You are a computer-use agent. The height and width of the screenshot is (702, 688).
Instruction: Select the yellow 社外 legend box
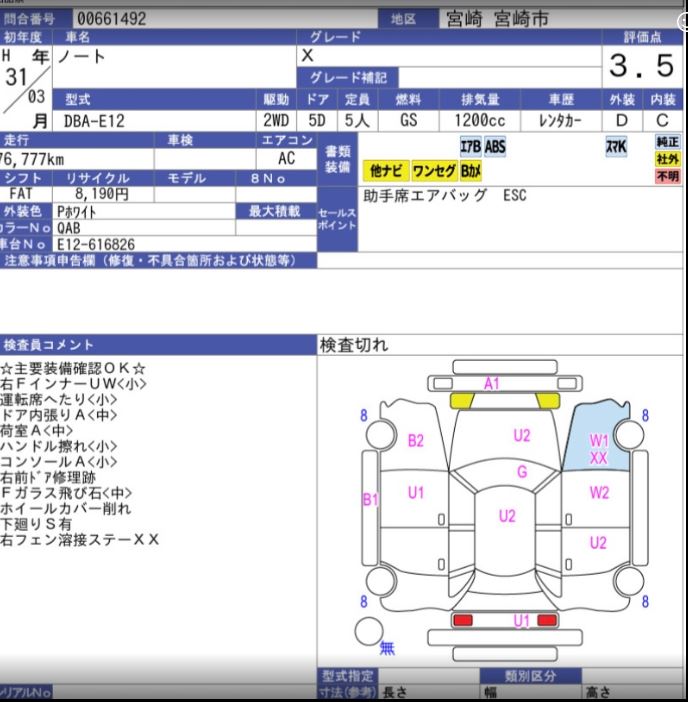pos(667,159)
